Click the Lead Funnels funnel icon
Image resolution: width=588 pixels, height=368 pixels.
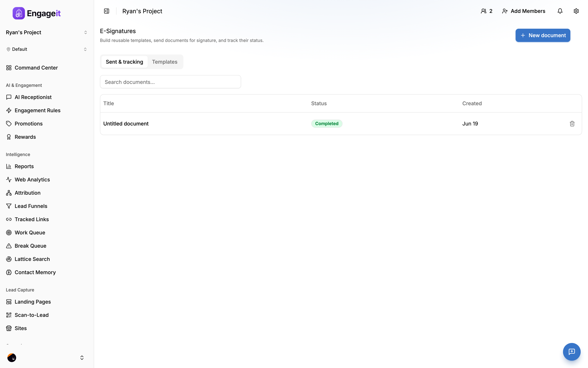9,206
